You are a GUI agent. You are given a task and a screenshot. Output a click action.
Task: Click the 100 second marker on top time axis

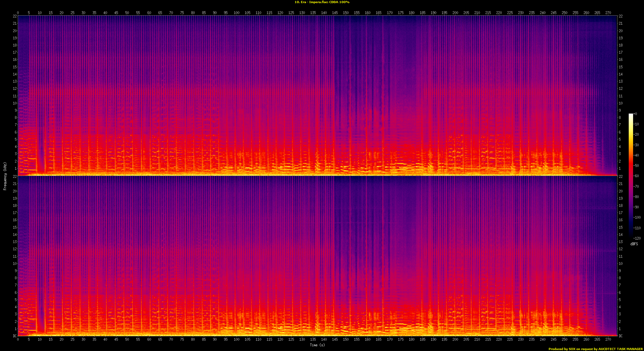(x=237, y=13)
